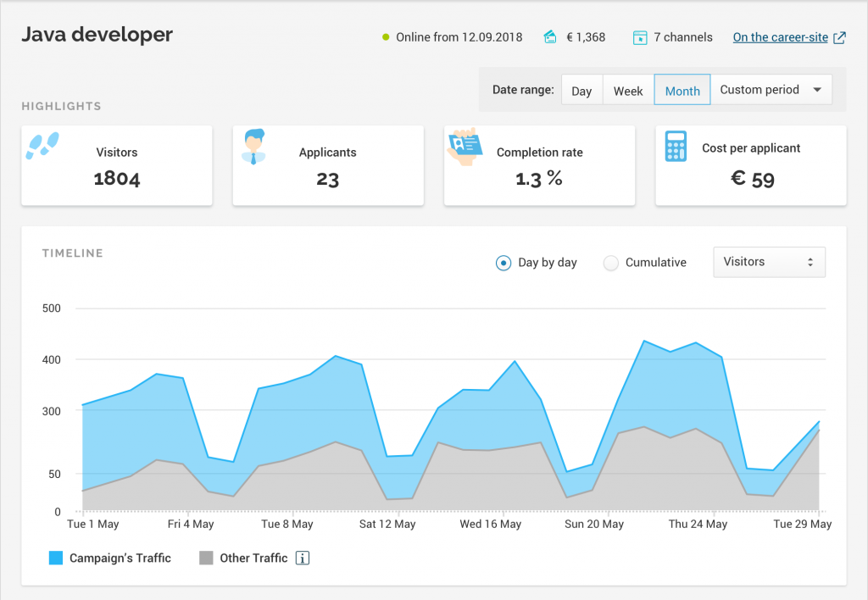The height and width of the screenshot is (600, 868).
Task: Click the Applicants value 23
Action: pyautogui.click(x=328, y=180)
